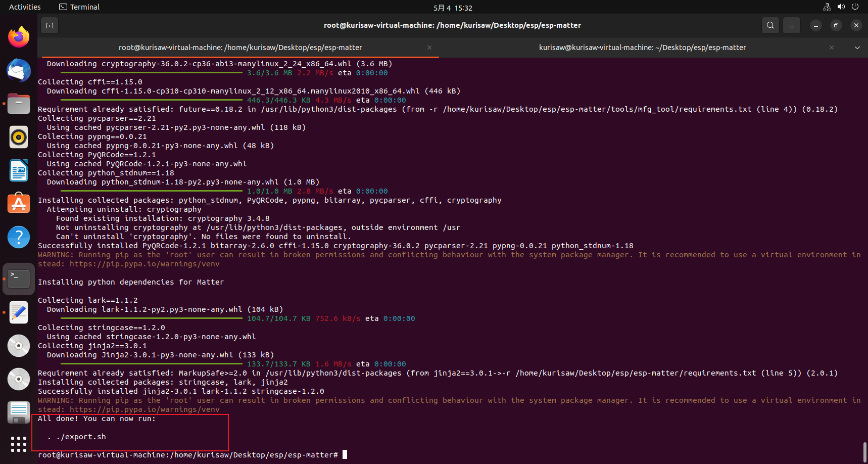Click the "Collecting pycparser==2.21" line
868x464 pixels.
point(97,118)
